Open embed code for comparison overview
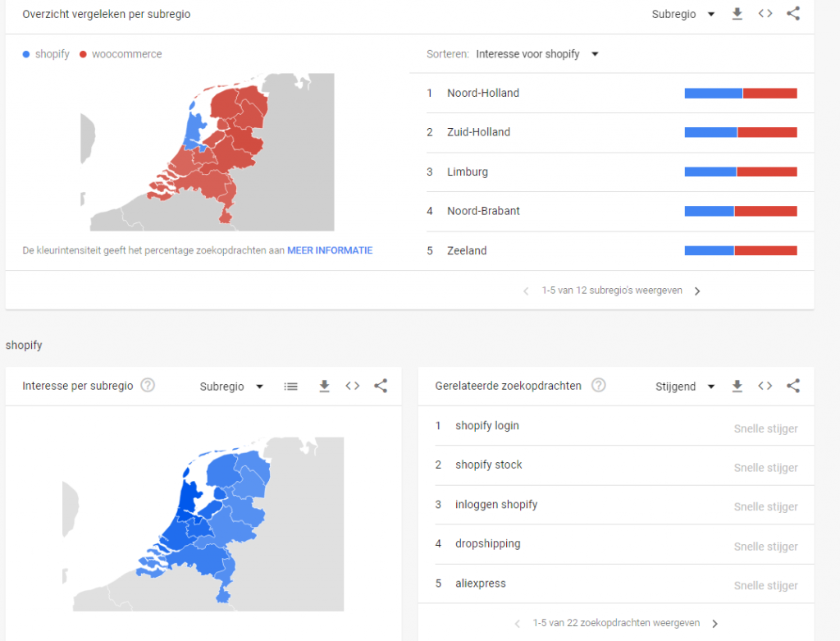 click(x=765, y=14)
